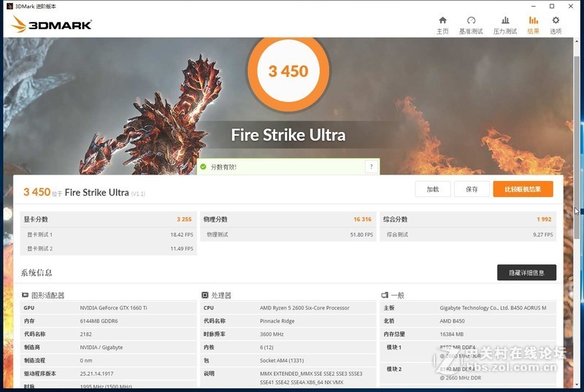584x392 pixels.
Task: Select the 结果 results tab
Action: click(x=533, y=26)
